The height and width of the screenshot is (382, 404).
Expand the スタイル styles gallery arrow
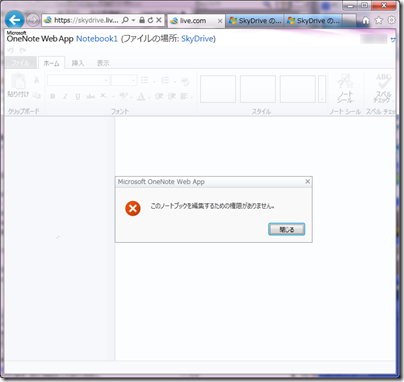[x=322, y=89]
